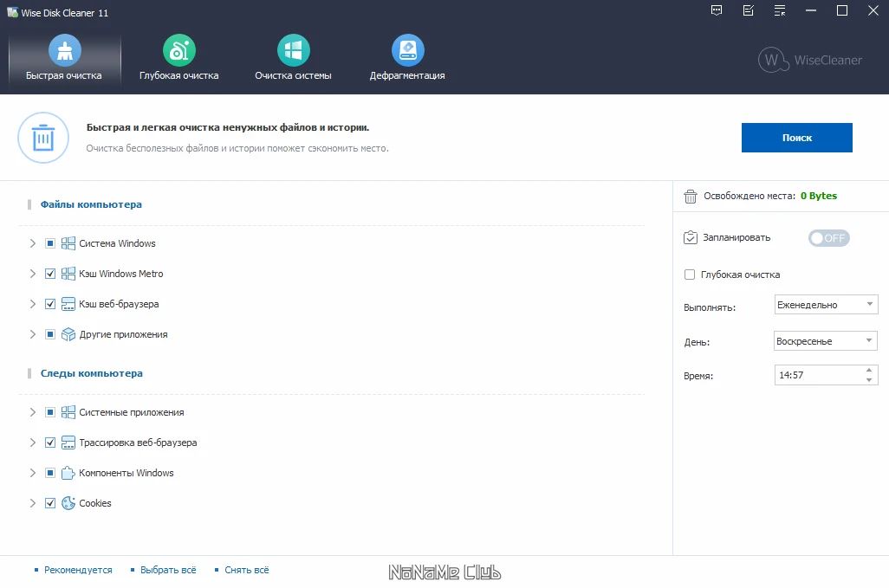Click the Выбрать всё link

168,570
